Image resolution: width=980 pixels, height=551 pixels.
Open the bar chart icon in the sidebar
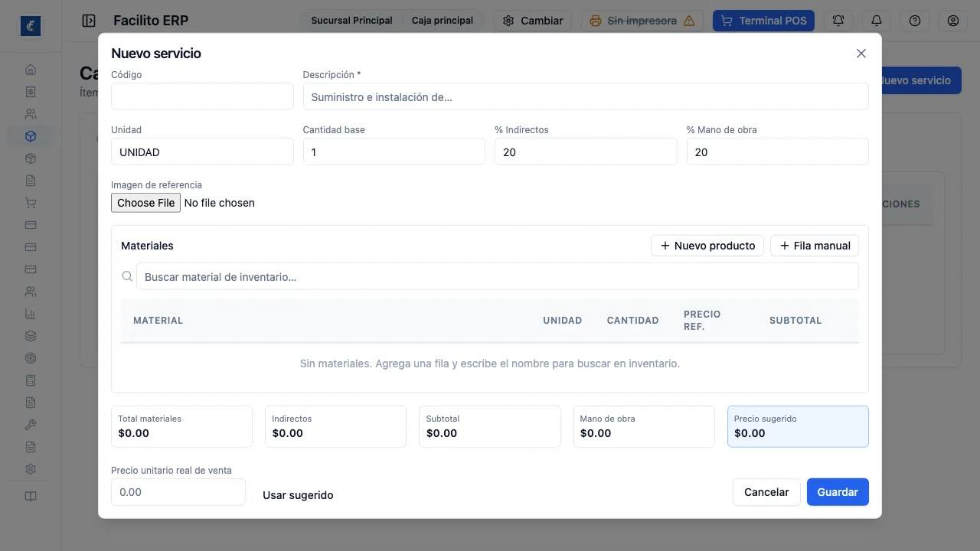coord(31,314)
